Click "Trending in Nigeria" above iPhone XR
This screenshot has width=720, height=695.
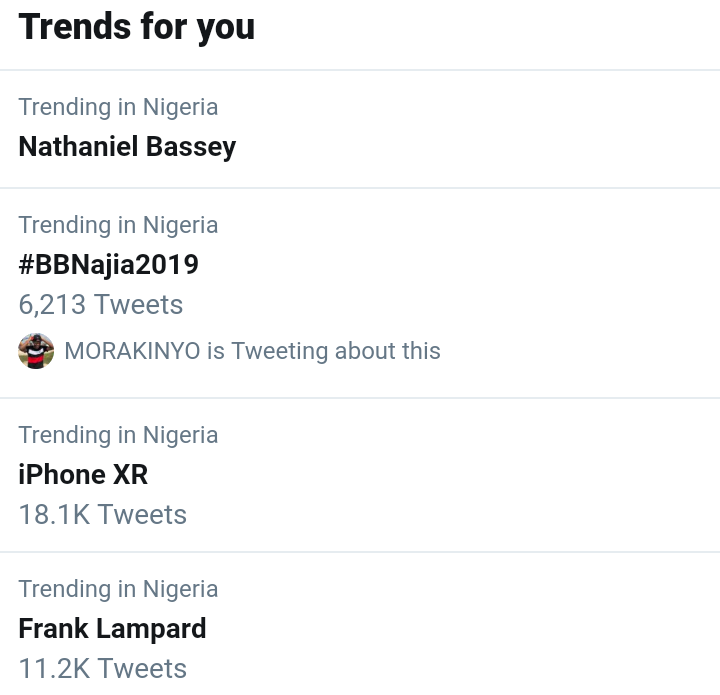coord(118,435)
